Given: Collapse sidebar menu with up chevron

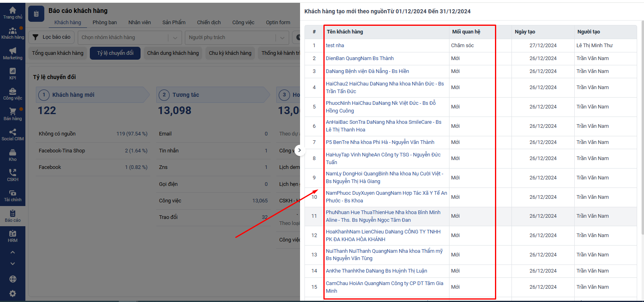Looking at the screenshot, I should point(12,252).
